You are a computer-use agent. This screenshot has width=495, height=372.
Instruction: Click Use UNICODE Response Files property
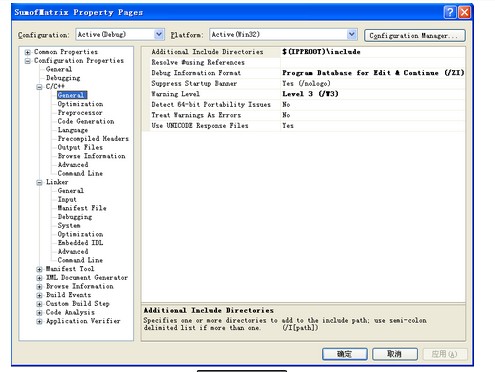[x=200, y=126]
